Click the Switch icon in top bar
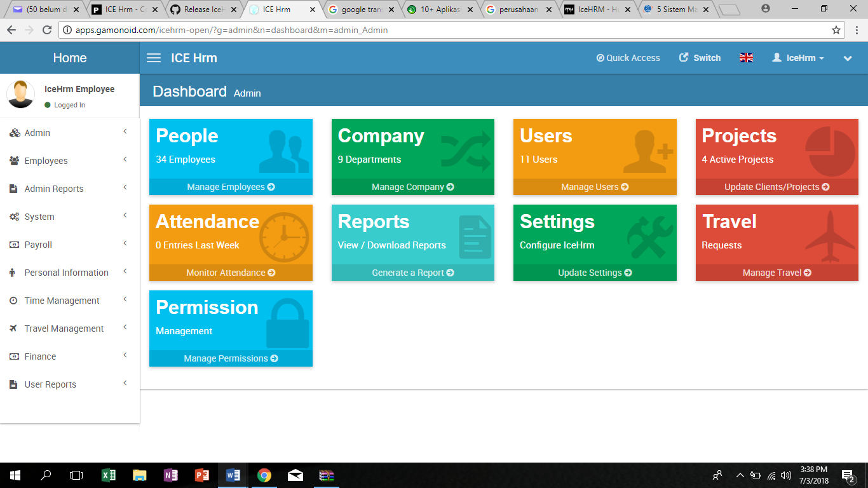The width and height of the screenshot is (868, 488). coord(684,57)
